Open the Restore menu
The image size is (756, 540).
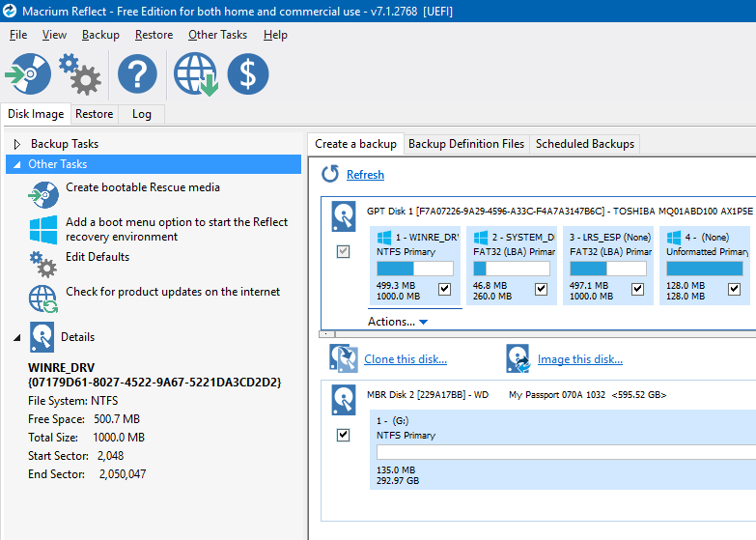(154, 35)
